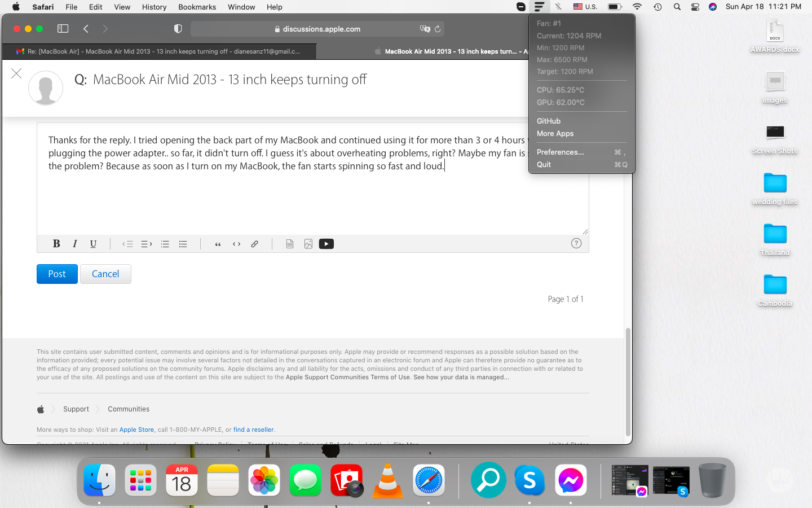Attach a document using the file icon
The width and height of the screenshot is (812, 508).
[290, 244]
